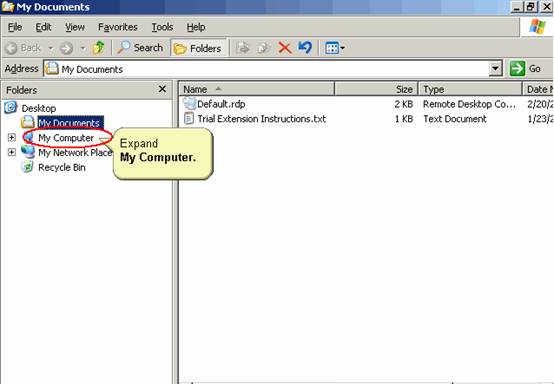Open the Views dropdown button

click(x=334, y=48)
